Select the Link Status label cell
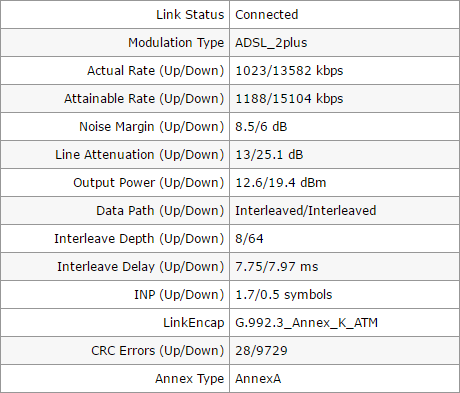This screenshot has height=393, width=460. [x=115, y=15]
